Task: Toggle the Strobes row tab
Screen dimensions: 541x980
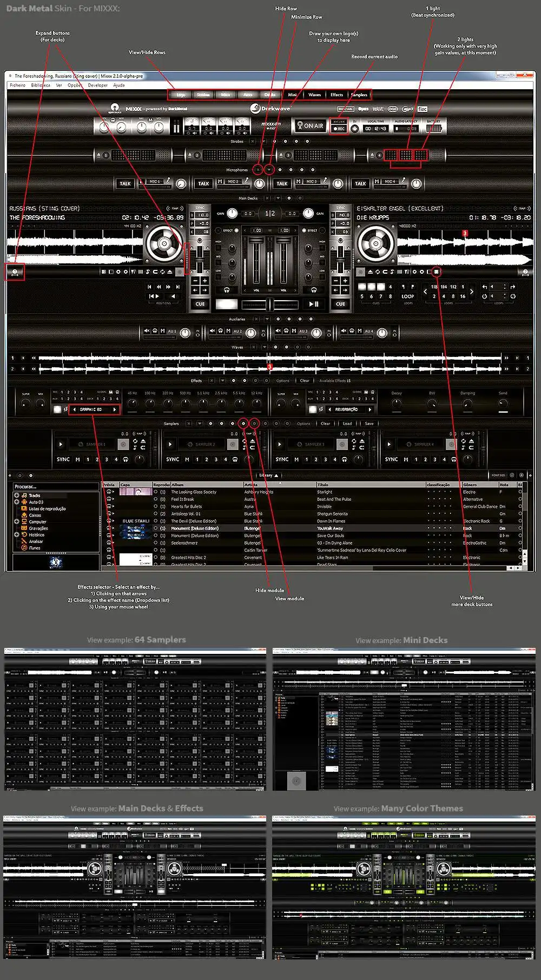Action: point(203,95)
